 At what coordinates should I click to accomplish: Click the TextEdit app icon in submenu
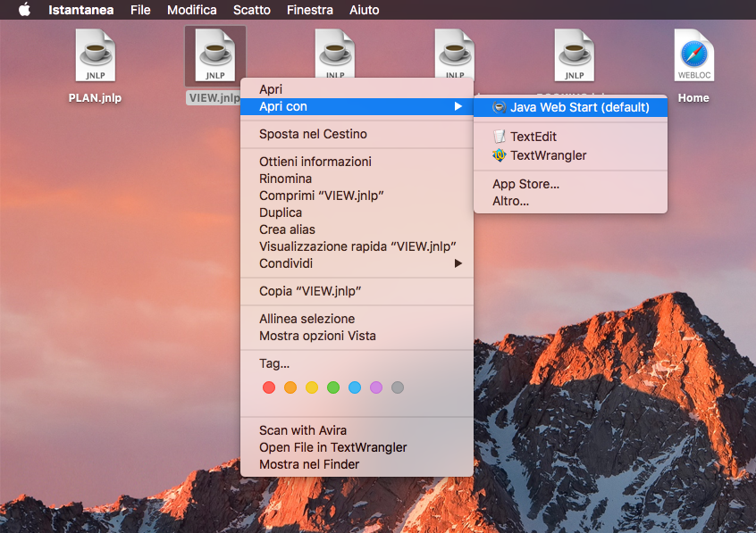coord(499,137)
